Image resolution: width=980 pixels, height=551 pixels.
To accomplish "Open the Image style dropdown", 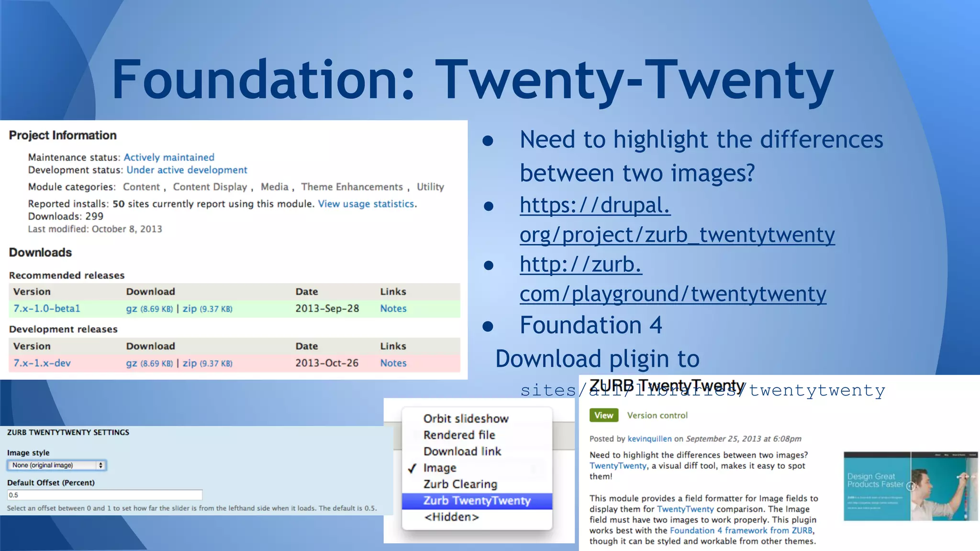I will click(56, 465).
